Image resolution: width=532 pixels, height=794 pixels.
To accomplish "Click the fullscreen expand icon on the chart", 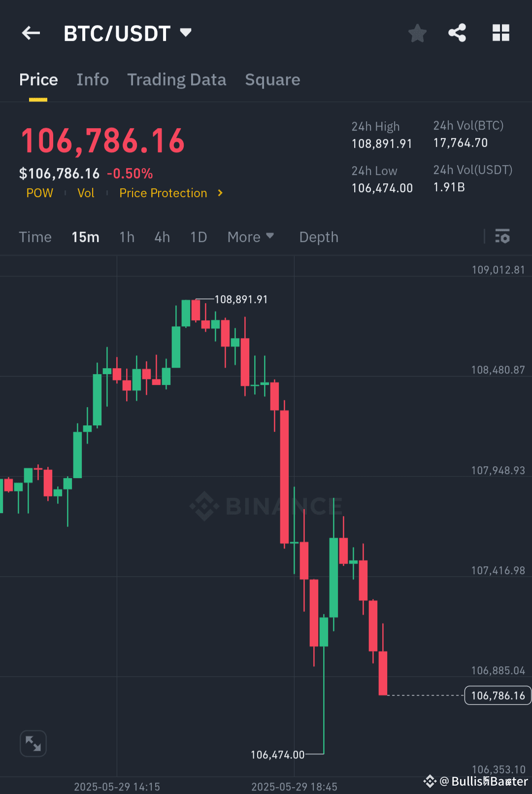I will pyautogui.click(x=33, y=743).
